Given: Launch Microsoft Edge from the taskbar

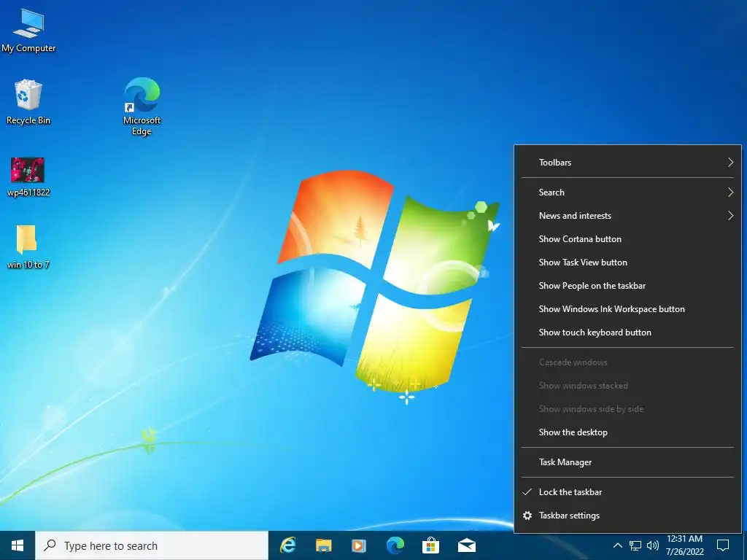Looking at the screenshot, I should pyautogui.click(x=395, y=545).
